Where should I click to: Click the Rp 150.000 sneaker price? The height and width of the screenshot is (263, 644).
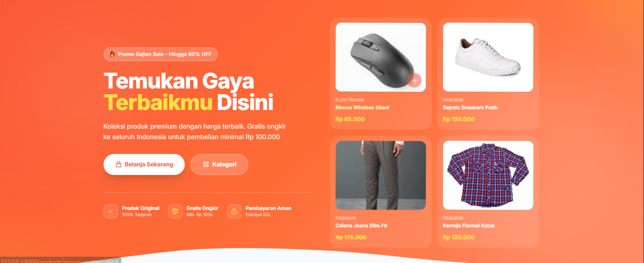coord(459,119)
